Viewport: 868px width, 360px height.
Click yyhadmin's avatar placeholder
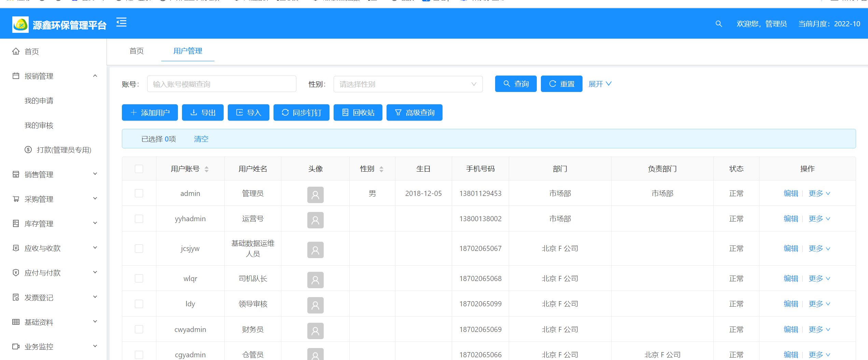pos(316,220)
